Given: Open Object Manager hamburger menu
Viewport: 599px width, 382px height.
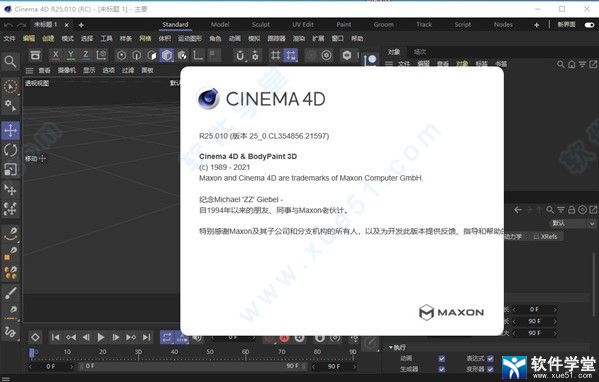Looking at the screenshot, I should (389, 64).
